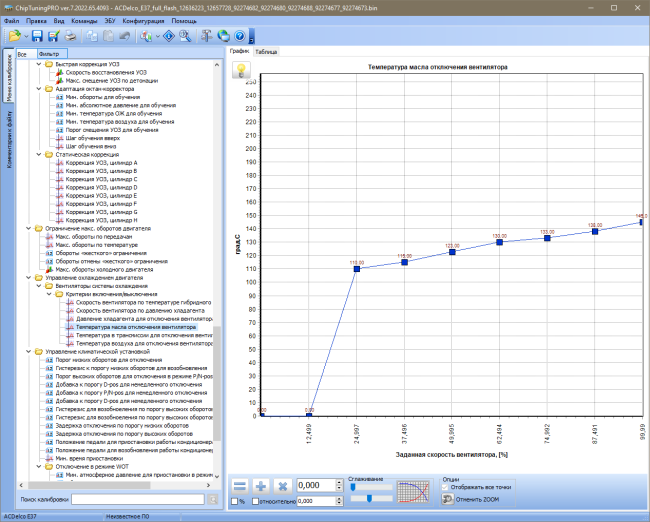Viewport: 650px width, 522px height.
Task: Toggle the % checkbox
Action: (x=235, y=501)
